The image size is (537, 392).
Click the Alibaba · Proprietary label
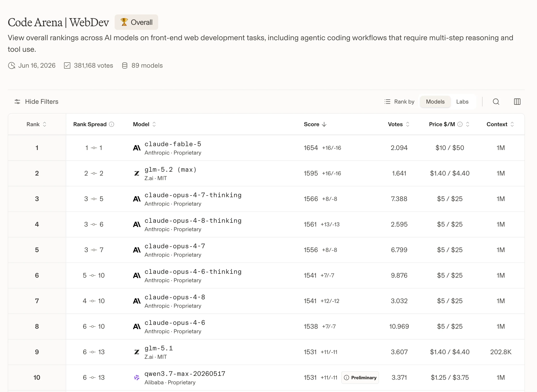(x=170, y=382)
